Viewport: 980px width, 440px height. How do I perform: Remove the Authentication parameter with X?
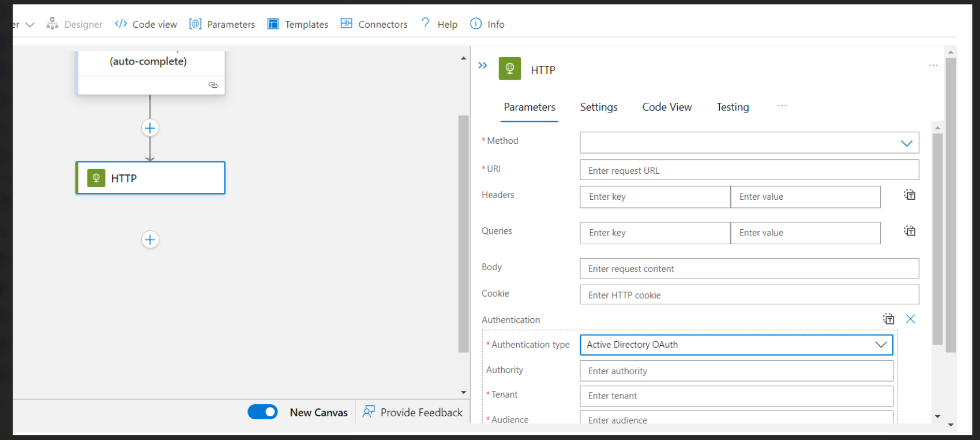911,319
